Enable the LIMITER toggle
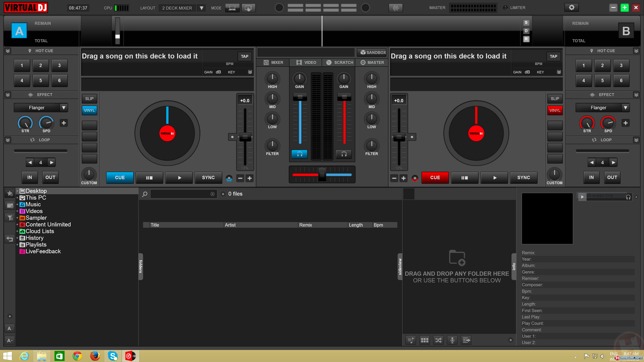This screenshot has height=362, width=644. point(505,8)
